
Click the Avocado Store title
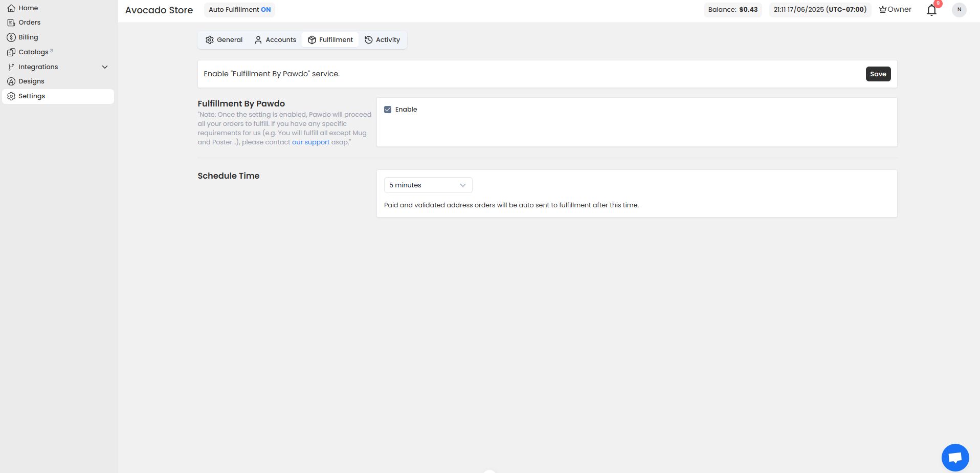click(159, 10)
